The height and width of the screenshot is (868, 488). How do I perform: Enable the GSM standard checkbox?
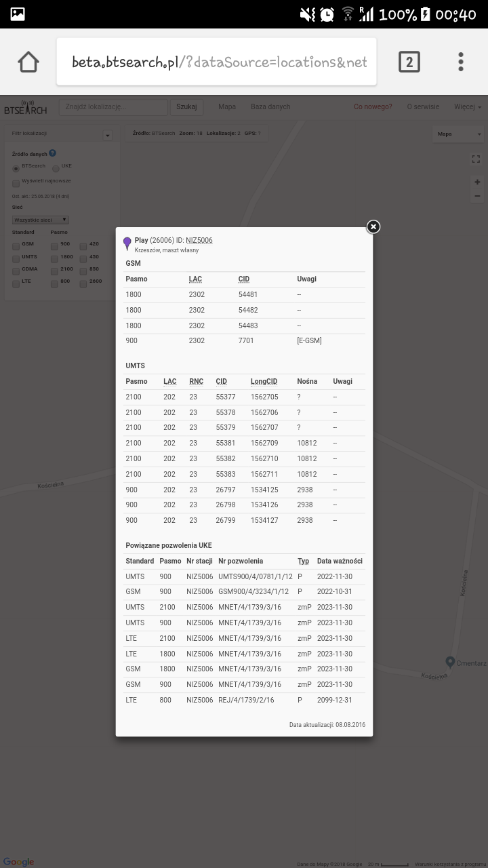(16, 246)
